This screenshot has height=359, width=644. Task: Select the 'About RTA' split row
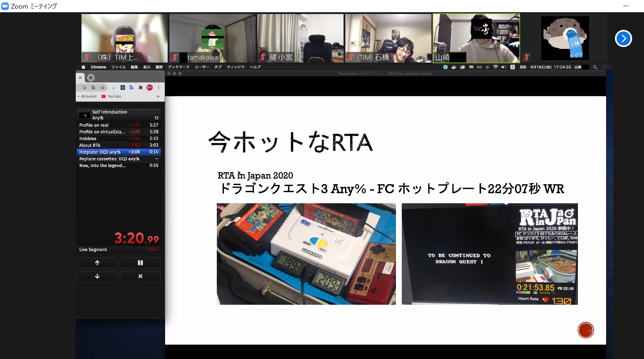point(119,145)
